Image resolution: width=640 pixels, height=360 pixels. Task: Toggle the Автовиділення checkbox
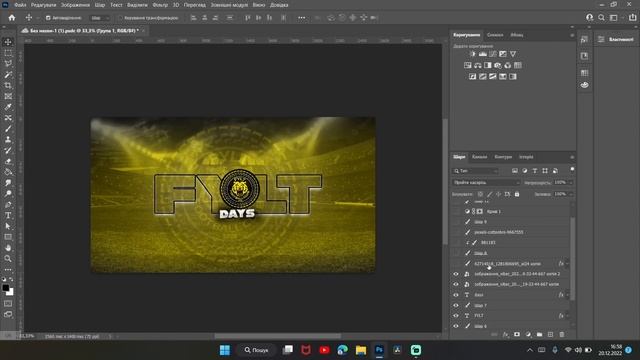coord(48,18)
